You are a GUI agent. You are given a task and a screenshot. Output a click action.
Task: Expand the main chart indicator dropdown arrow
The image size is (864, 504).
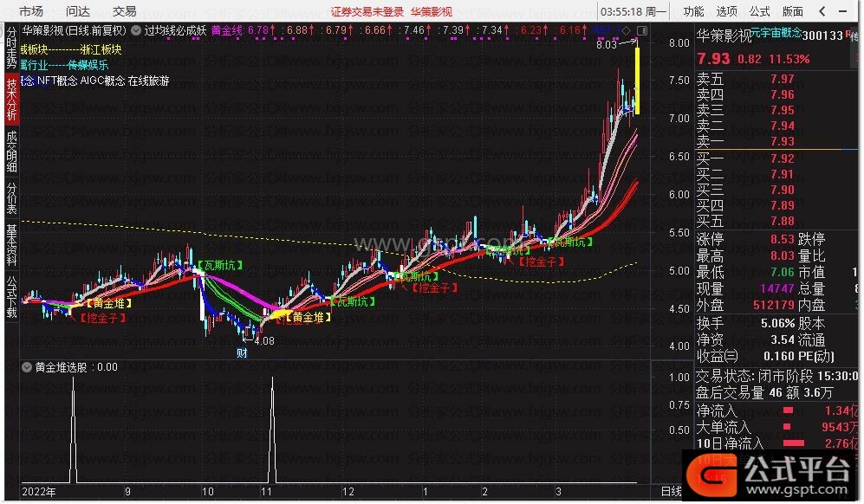coord(135,31)
